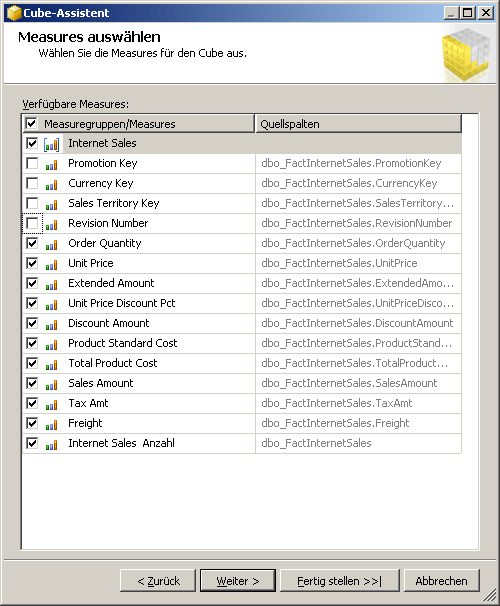This screenshot has width=500, height=606.
Task: Toggle the select-all checkbox in header row
Action: pyautogui.click(x=31, y=124)
